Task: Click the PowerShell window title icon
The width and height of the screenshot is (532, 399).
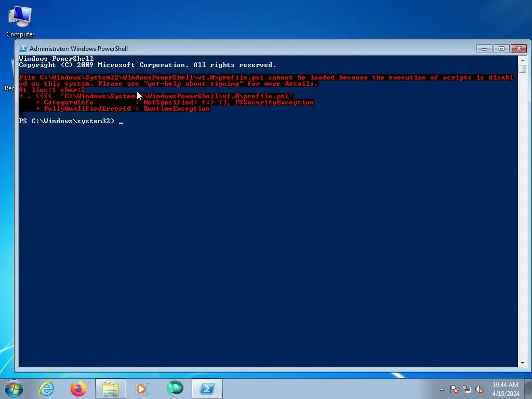Action: 23,48
